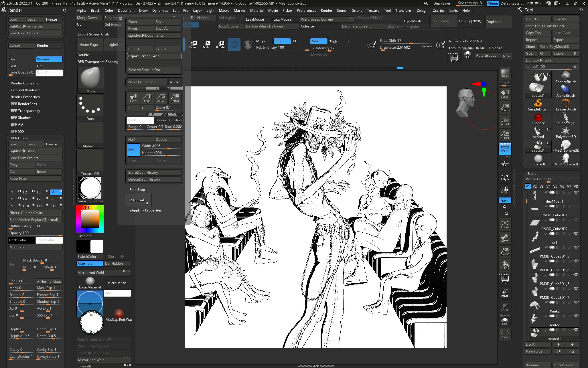Select the ZSphere tool

coord(538,118)
